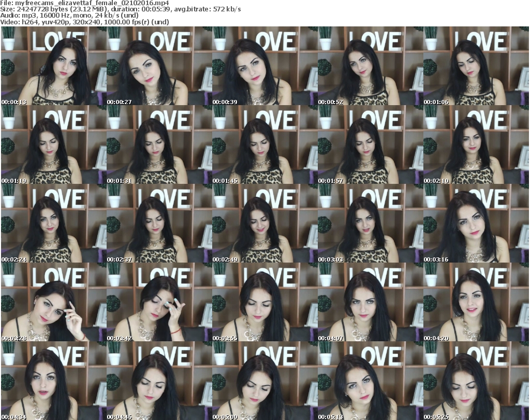Open the frame stamped 00:01:31
This screenshot has height=420, width=530.
(x=159, y=144)
